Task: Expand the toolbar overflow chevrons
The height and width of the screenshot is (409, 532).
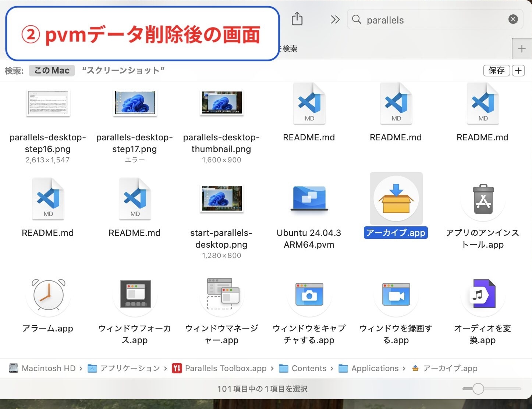Action: (335, 19)
